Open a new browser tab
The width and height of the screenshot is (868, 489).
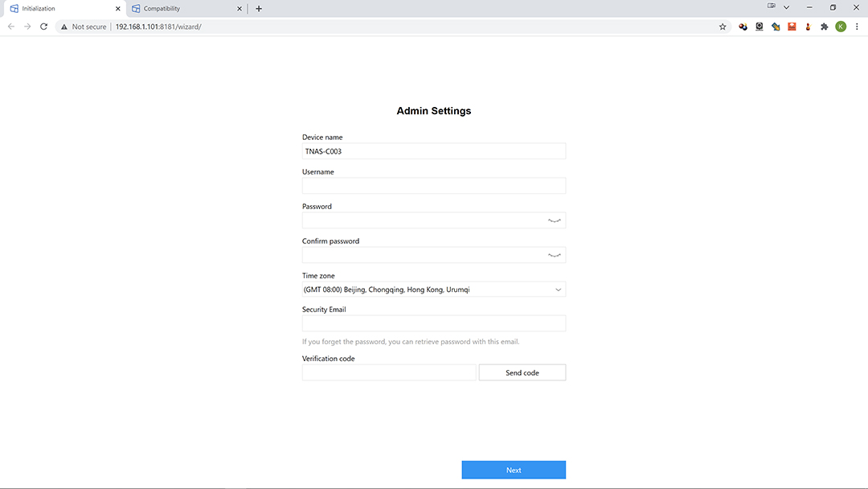[x=259, y=9]
